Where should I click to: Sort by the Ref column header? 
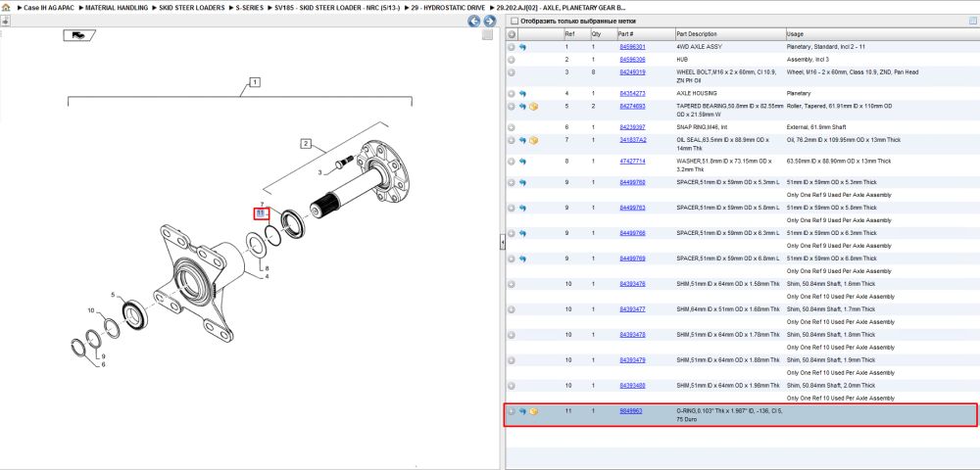[575, 34]
